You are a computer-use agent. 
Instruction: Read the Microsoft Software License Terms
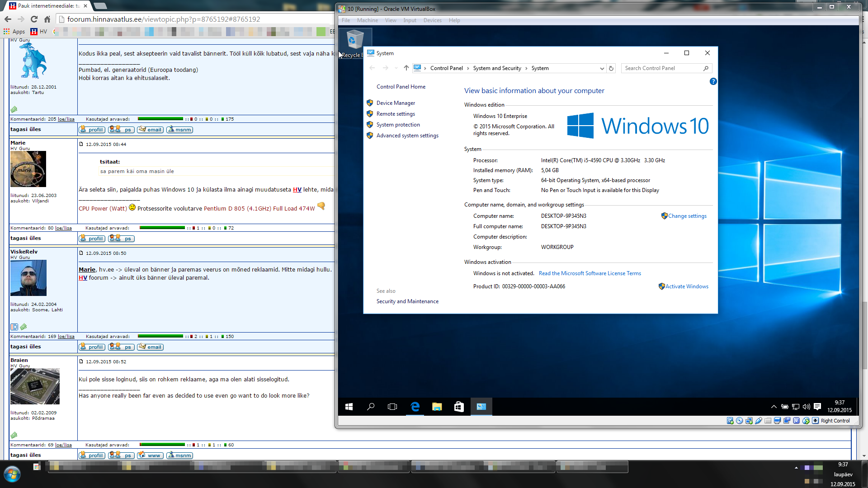590,273
